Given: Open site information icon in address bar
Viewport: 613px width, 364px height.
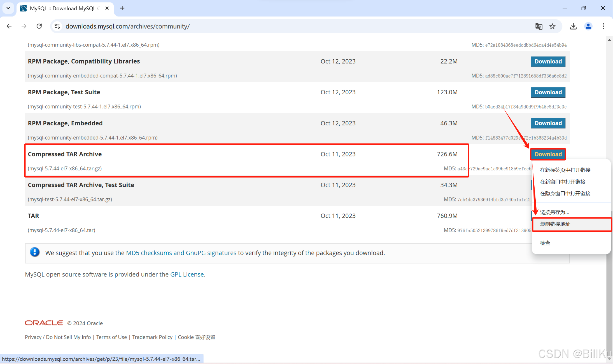Looking at the screenshot, I should (57, 26).
